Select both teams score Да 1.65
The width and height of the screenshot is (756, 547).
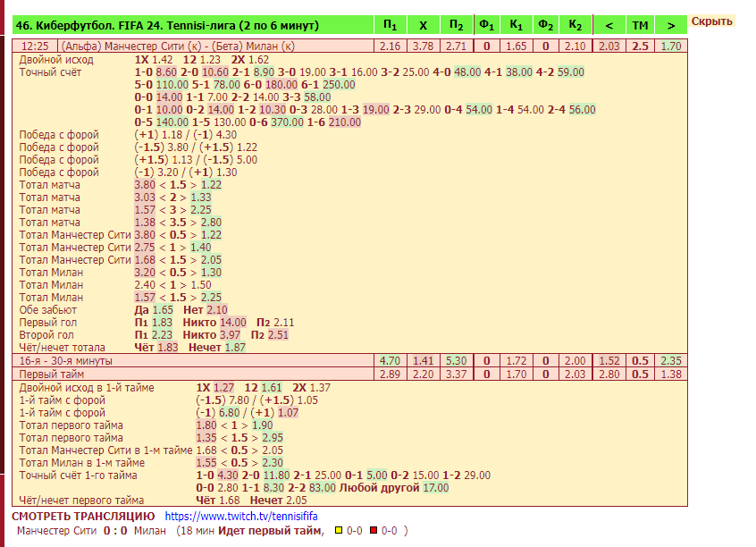coord(163,311)
